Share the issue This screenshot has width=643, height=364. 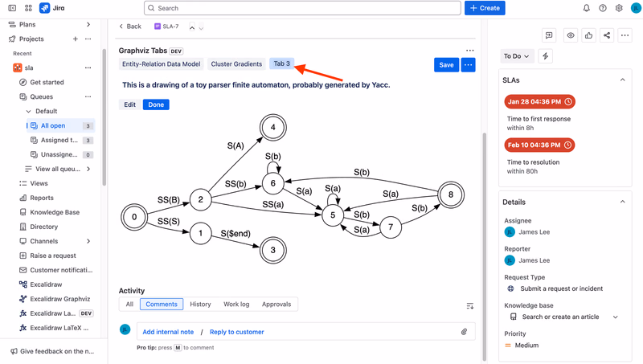(607, 35)
